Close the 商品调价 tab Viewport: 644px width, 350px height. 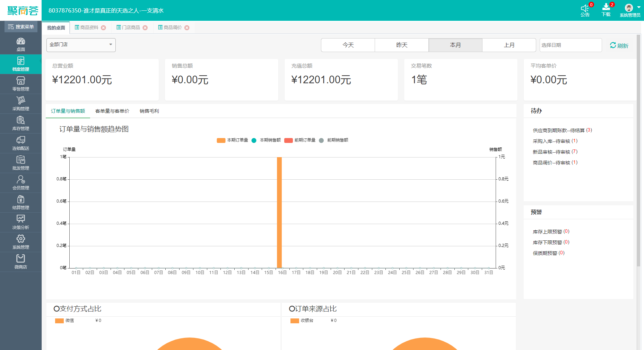point(187,28)
